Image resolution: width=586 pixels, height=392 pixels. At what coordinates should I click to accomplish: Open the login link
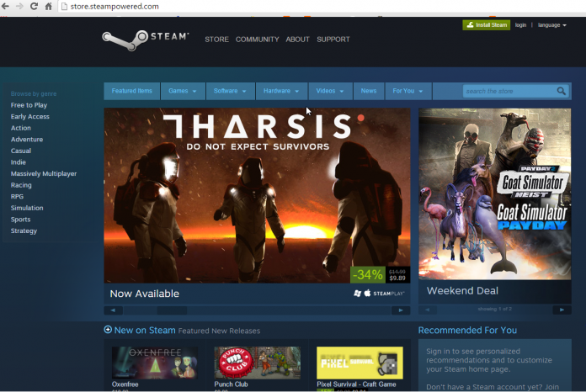point(520,25)
